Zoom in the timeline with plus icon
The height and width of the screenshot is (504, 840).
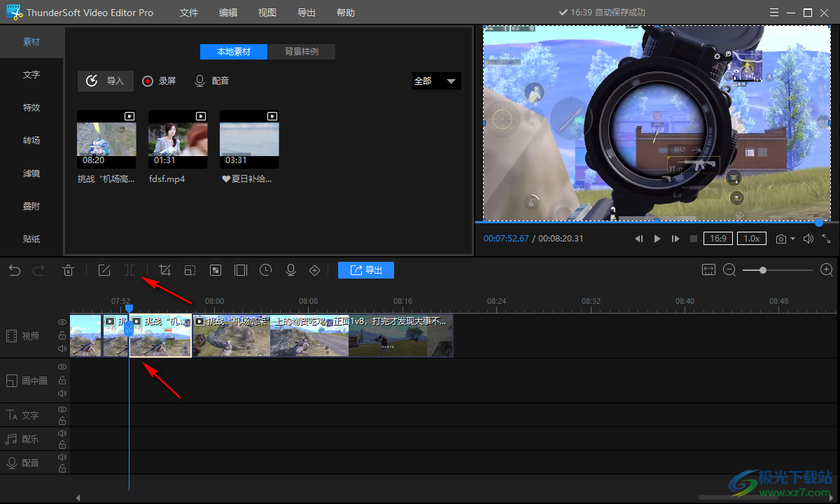click(827, 269)
